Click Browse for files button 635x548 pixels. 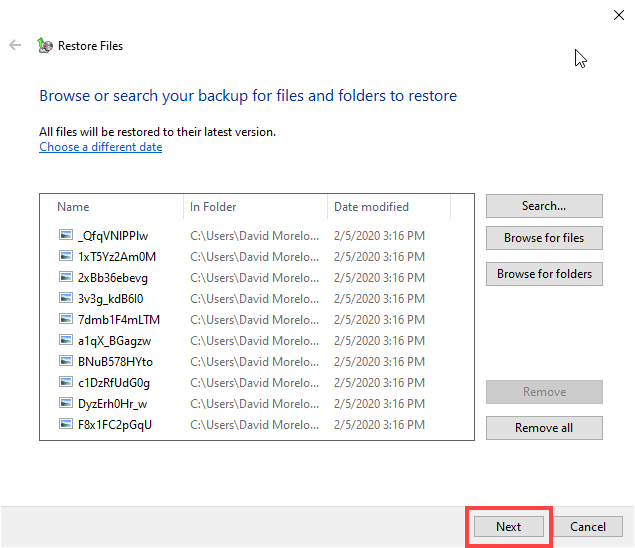pyautogui.click(x=544, y=238)
